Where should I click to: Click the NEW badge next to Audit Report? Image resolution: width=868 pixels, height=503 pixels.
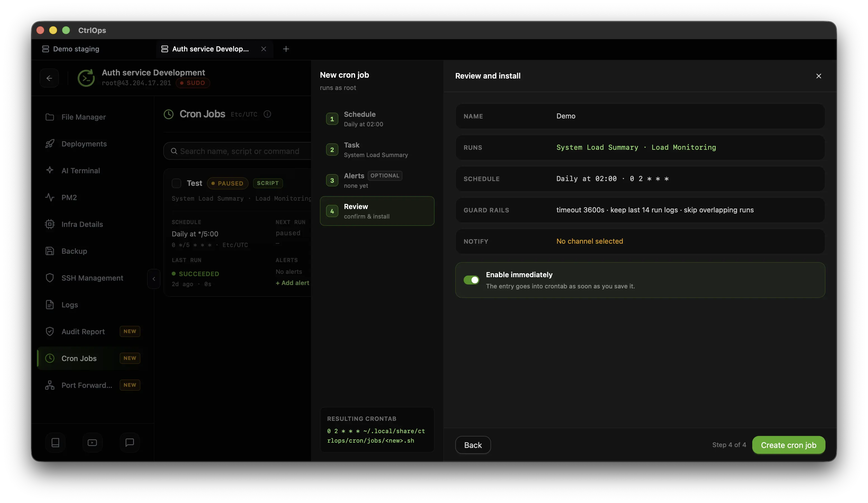pyautogui.click(x=130, y=332)
